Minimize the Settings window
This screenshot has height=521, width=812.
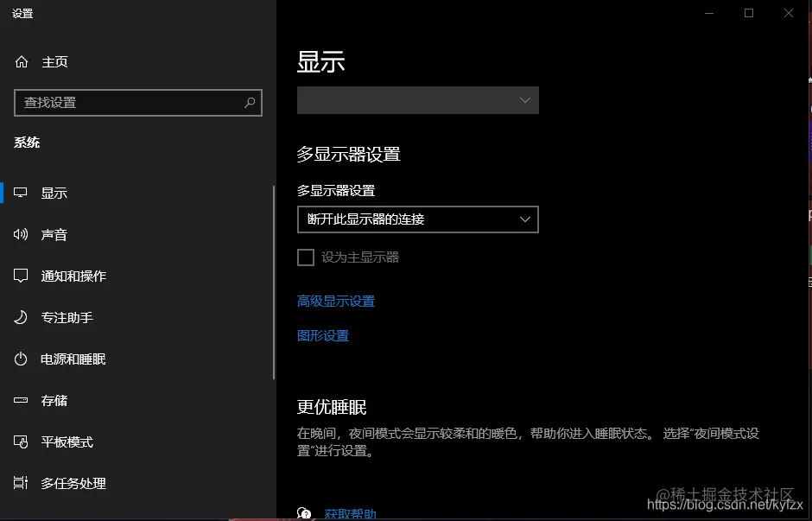pyautogui.click(x=709, y=13)
